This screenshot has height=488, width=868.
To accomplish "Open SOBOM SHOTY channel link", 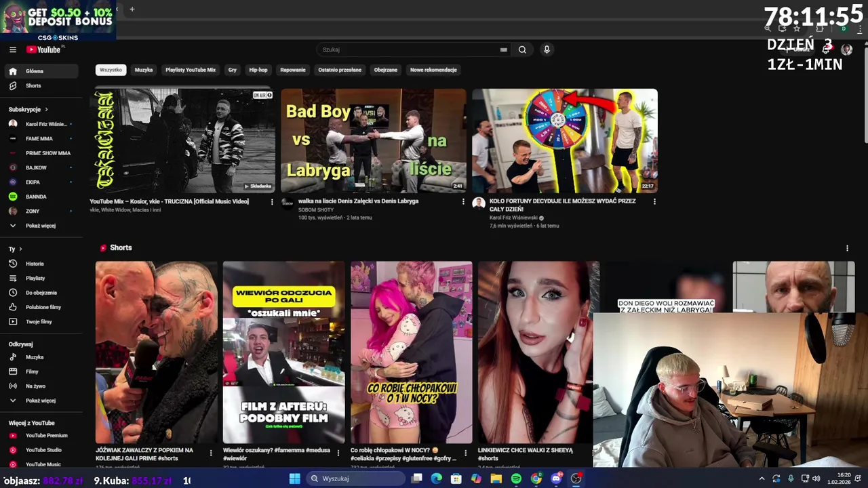I will (316, 210).
